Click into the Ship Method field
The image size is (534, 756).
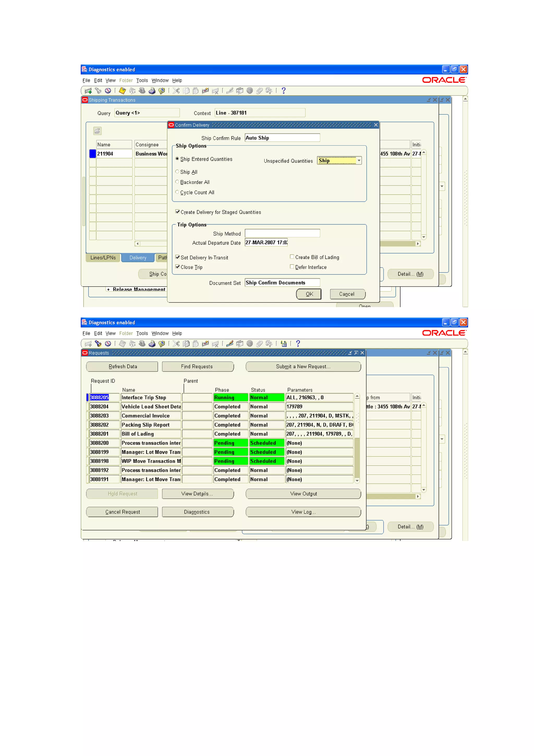[282, 233]
